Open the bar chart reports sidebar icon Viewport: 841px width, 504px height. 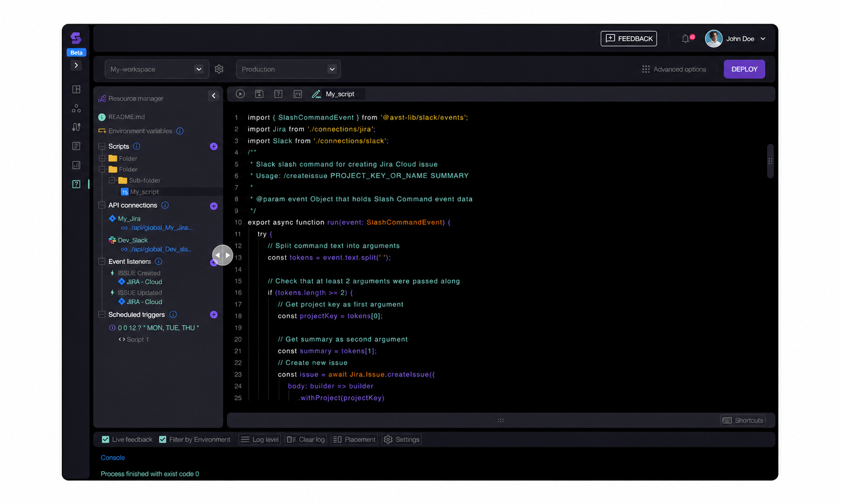tap(76, 165)
